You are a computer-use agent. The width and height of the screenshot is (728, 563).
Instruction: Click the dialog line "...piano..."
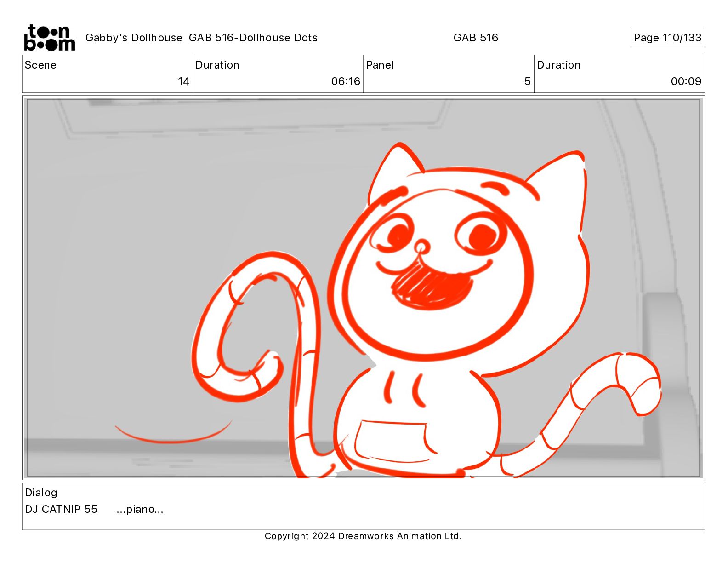tap(140, 509)
